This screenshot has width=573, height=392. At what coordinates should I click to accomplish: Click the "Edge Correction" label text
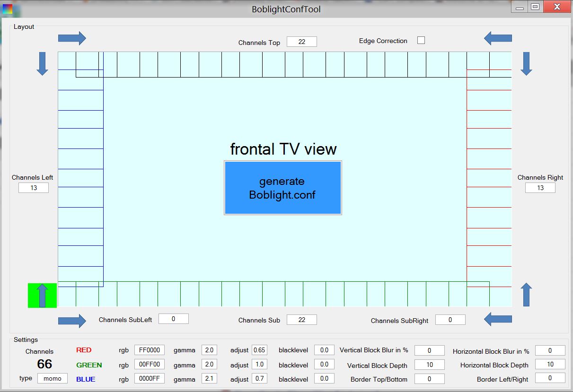pos(383,41)
